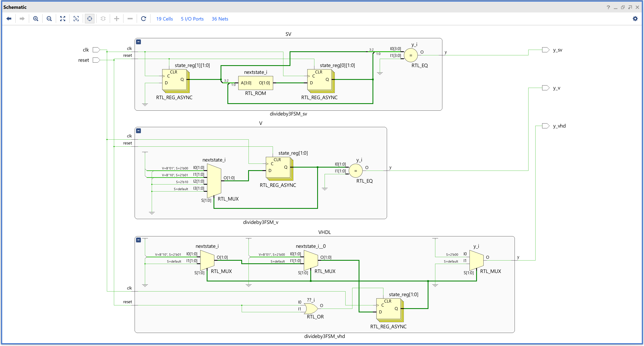Click the select area zoom icon

pos(76,19)
